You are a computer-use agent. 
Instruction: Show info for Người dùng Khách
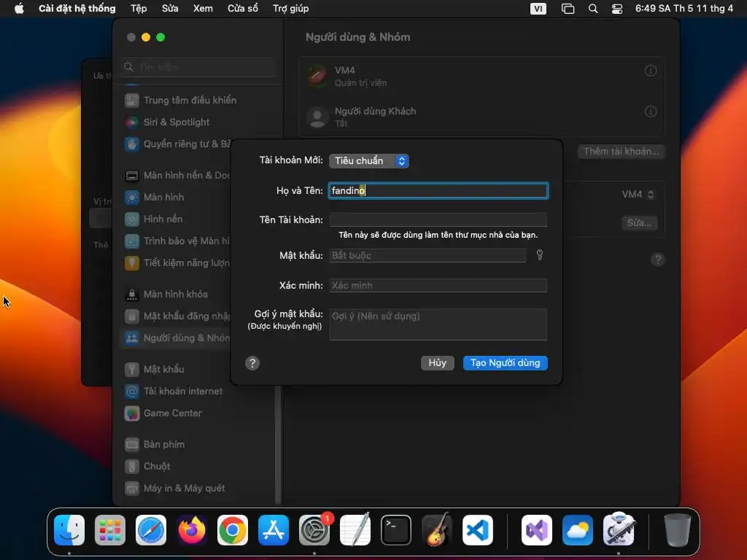[x=651, y=112]
